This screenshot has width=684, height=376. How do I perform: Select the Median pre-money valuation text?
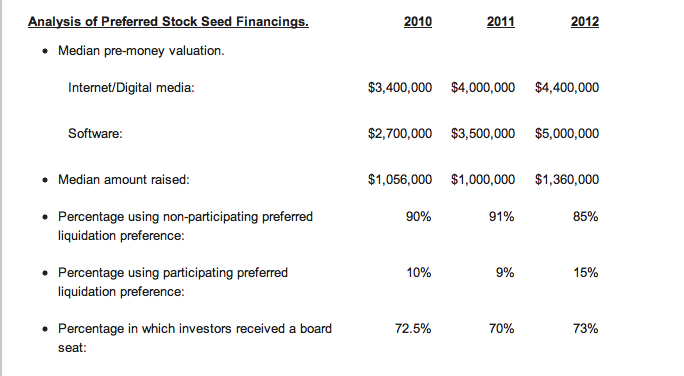141,51
